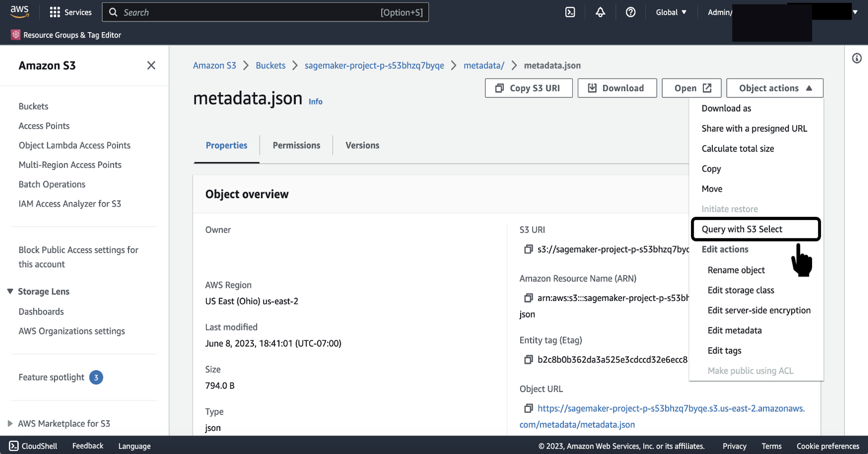Click the notifications bell icon

[x=600, y=12]
